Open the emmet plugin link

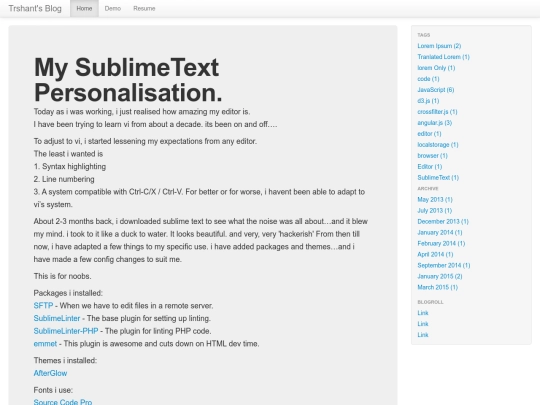click(x=45, y=344)
